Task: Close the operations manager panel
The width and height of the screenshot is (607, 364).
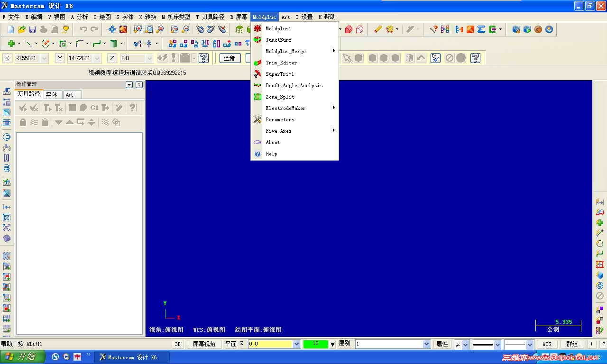Action: click(x=139, y=84)
